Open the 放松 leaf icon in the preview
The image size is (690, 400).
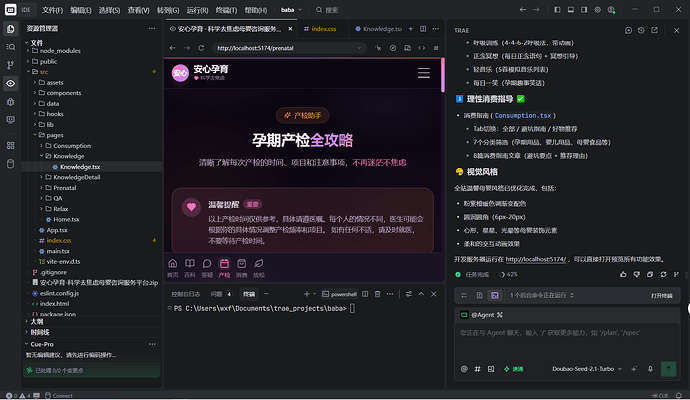259,268
